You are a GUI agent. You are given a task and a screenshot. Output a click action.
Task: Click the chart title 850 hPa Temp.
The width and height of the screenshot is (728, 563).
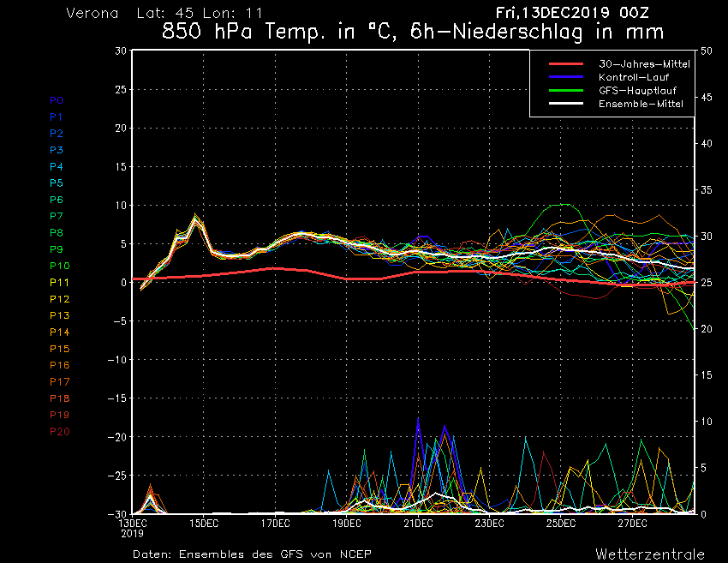pyautogui.click(x=412, y=32)
